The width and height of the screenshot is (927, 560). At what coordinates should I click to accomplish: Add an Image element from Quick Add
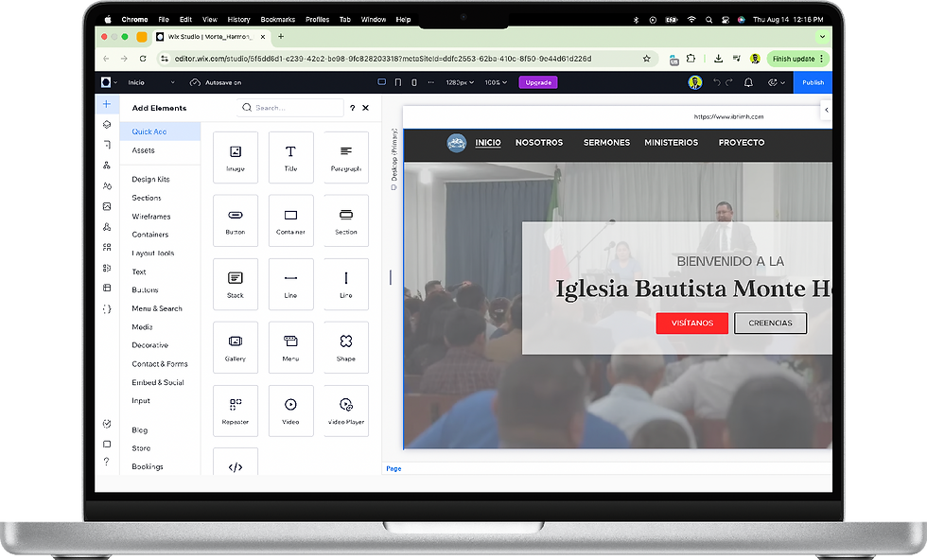click(x=236, y=157)
